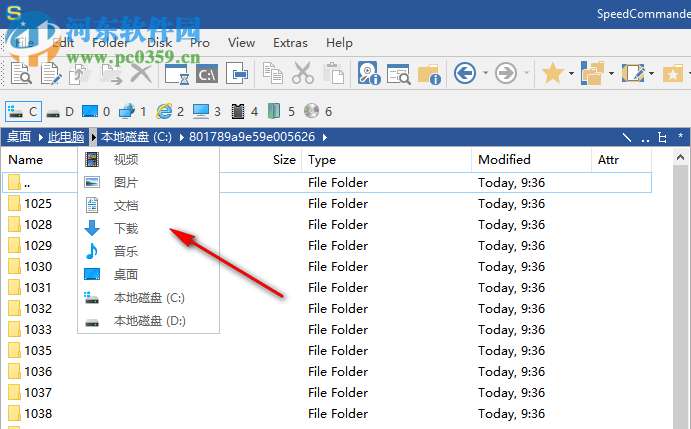
Task: Sort by Modified column header
Action: tap(531, 160)
